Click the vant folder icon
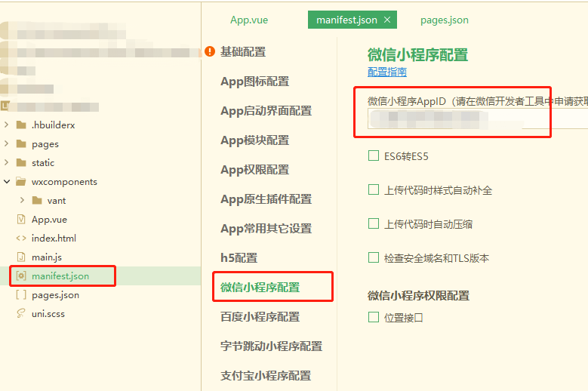The height and width of the screenshot is (391, 588). point(37,201)
